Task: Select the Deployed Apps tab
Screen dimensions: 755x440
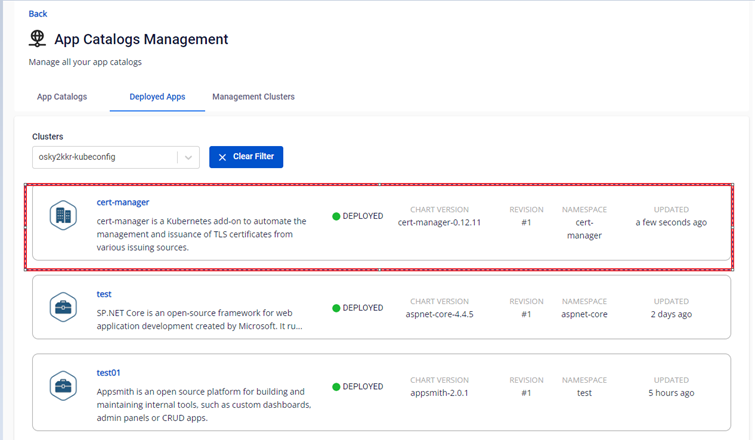Action: 157,97
